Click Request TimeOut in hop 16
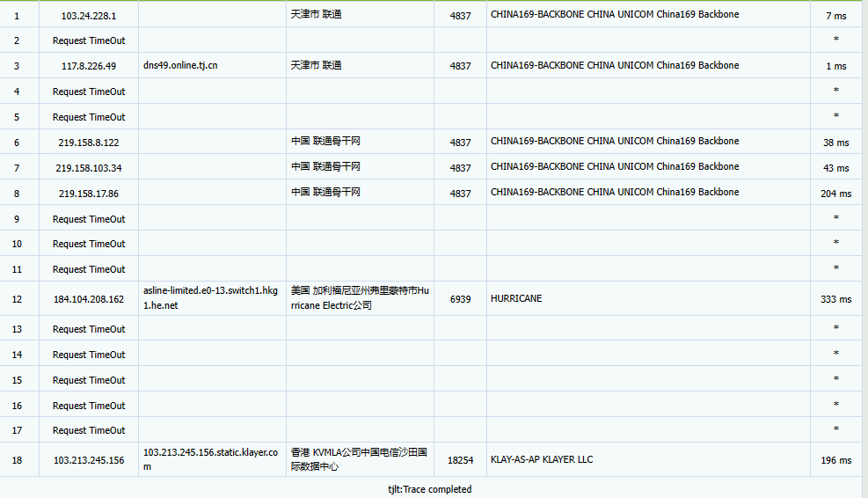 (x=89, y=406)
